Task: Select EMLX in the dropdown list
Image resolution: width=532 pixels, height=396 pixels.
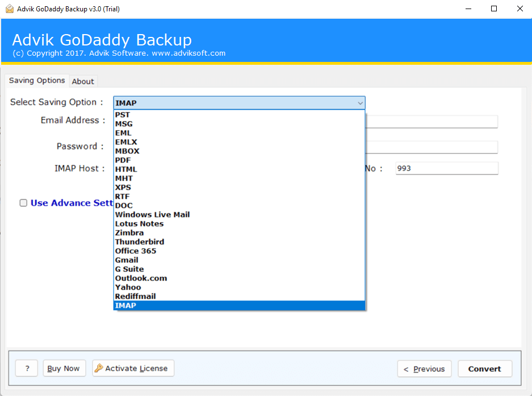Action: pos(239,142)
